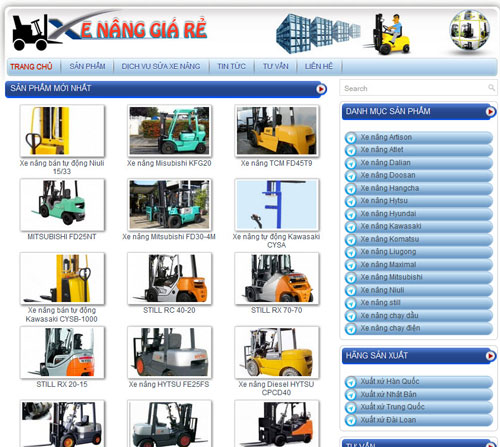The image size is (500, 447).
Task: Click the STILL RC 40-20 product title
Action: (169, 310)
